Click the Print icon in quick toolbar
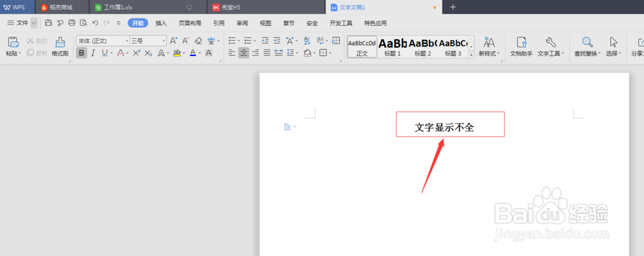644x256 pixels. (x=72, y=23)
